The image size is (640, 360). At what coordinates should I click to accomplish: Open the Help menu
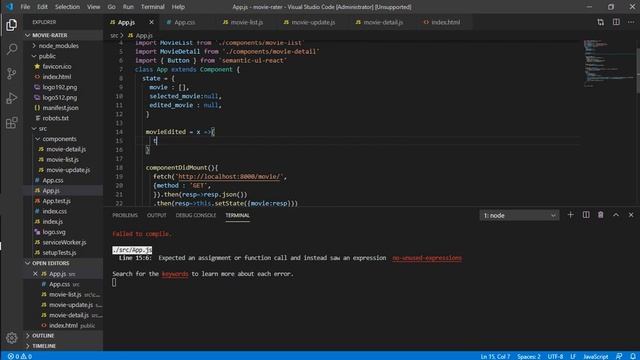pyautogui.click(x=178, y=7)
